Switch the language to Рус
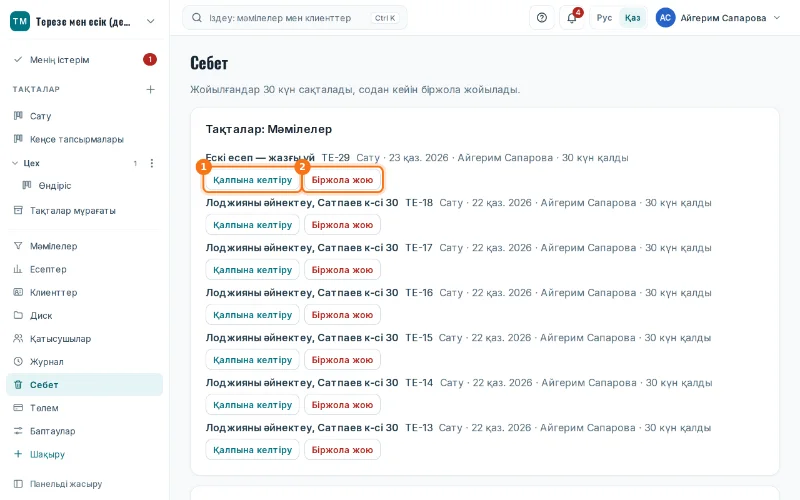 pos(604,18)
